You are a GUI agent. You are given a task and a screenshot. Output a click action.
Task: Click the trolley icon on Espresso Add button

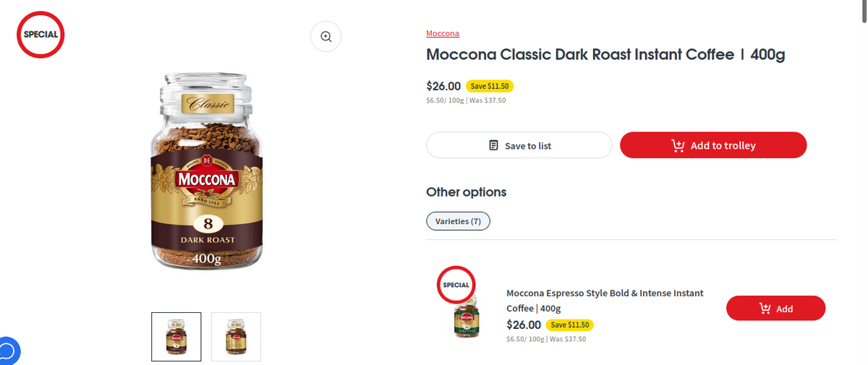[765, 309]
